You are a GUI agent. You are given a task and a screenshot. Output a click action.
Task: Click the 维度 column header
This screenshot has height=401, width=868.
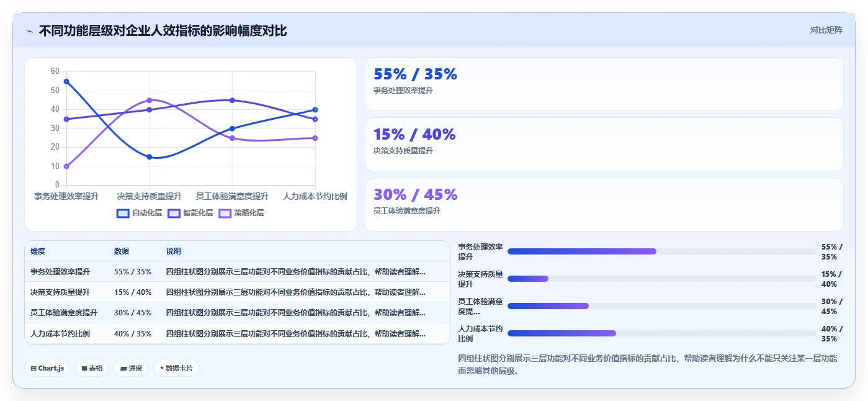(x=38, y=251)
